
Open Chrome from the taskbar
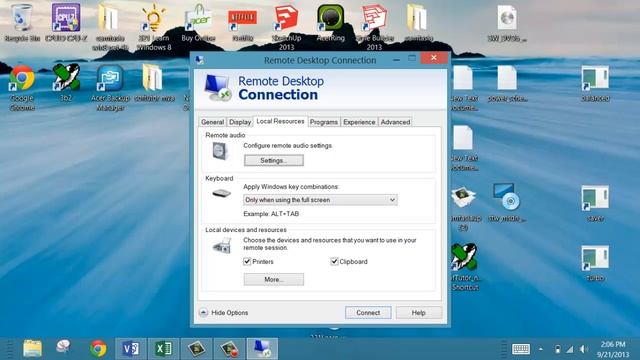[98, 349]
